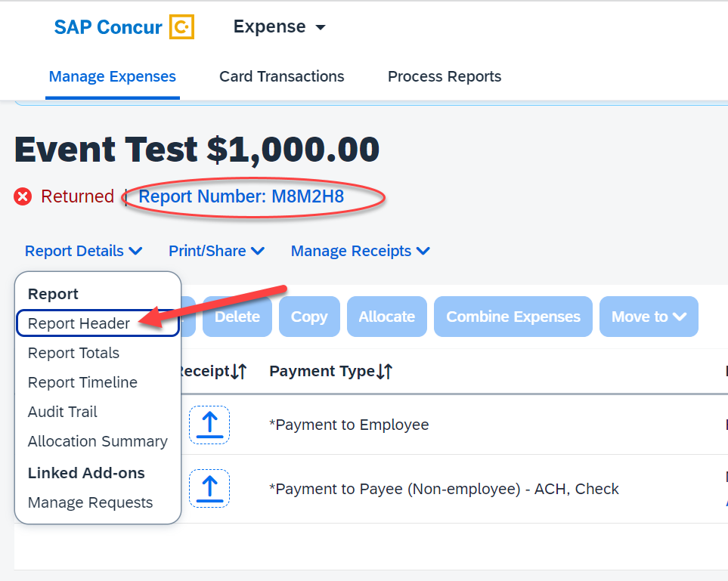Sort by the Payment Type column arrows
The height and width of the screenshot is (581, 728).
click(384, 372)
